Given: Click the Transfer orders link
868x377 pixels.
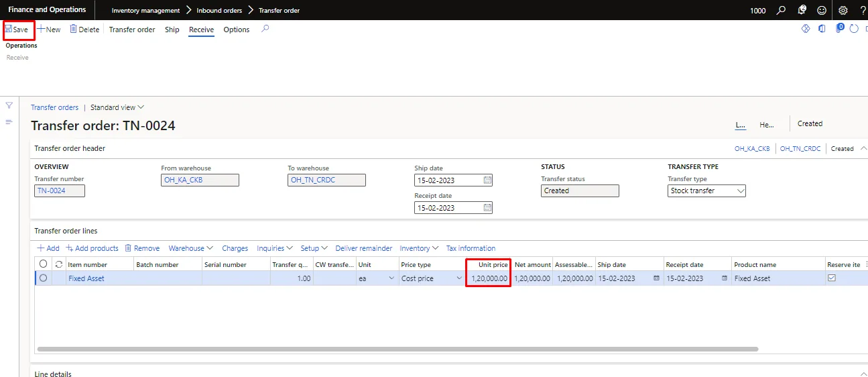Looking at the screenshot, I should tap(55, 107).
